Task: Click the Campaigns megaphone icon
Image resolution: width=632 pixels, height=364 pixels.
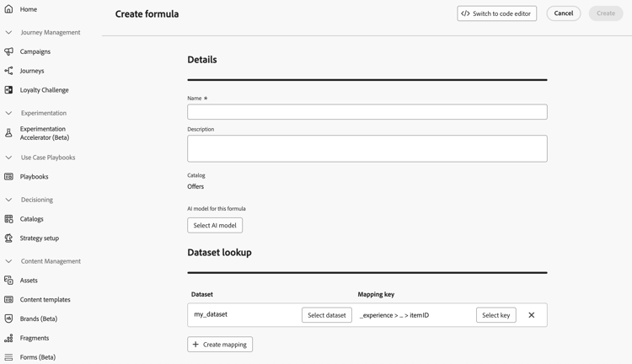Action: [8, 51]
